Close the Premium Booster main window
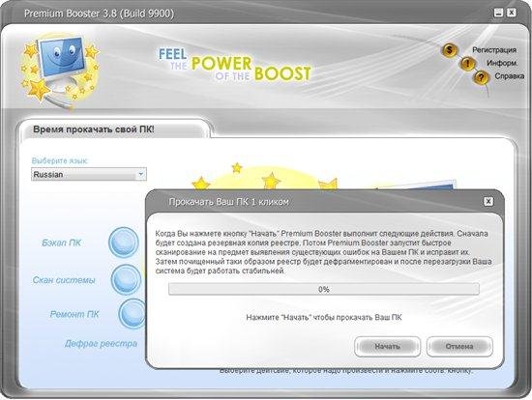Image resolution: width=532 pixels, height=400 pixels. 512,13
